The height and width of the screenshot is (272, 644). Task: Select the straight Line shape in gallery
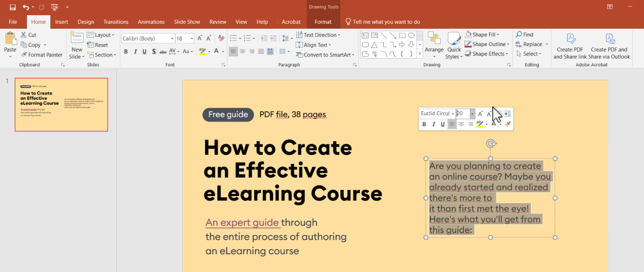coord(383,35)
